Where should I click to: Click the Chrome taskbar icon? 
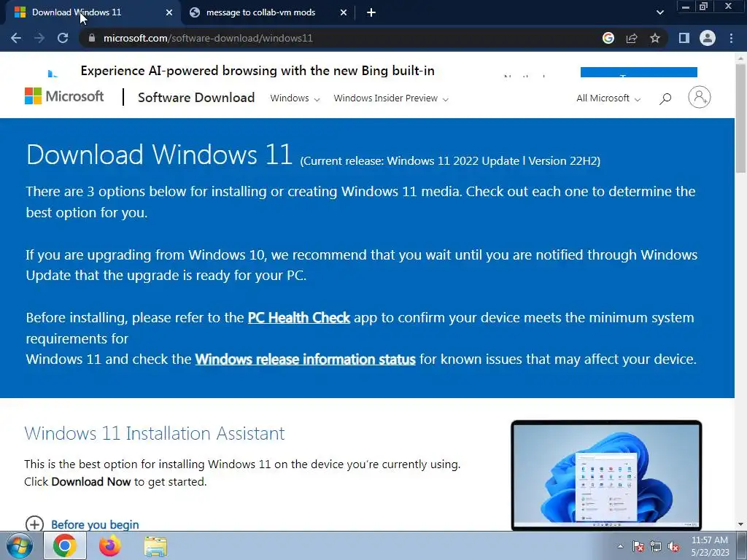(x=65, y=545)
